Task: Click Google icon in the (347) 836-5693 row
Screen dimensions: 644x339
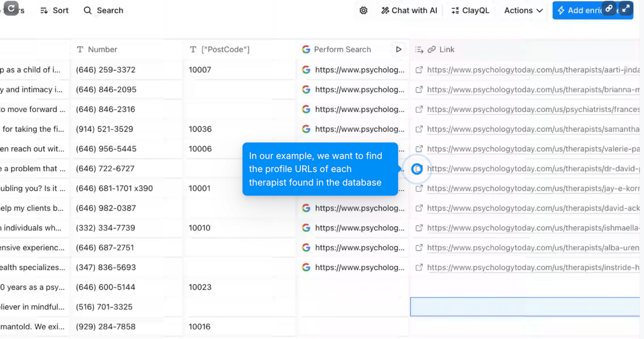Action: tap(306, 267)
